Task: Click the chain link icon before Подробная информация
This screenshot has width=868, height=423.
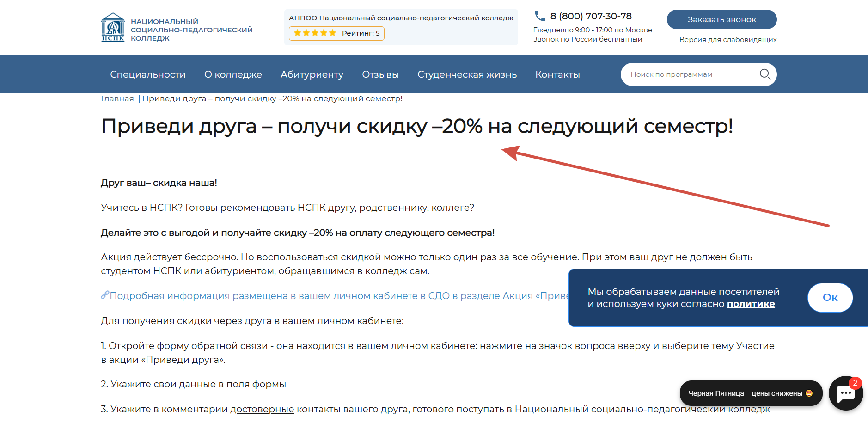Action: (x=105, y=295)
